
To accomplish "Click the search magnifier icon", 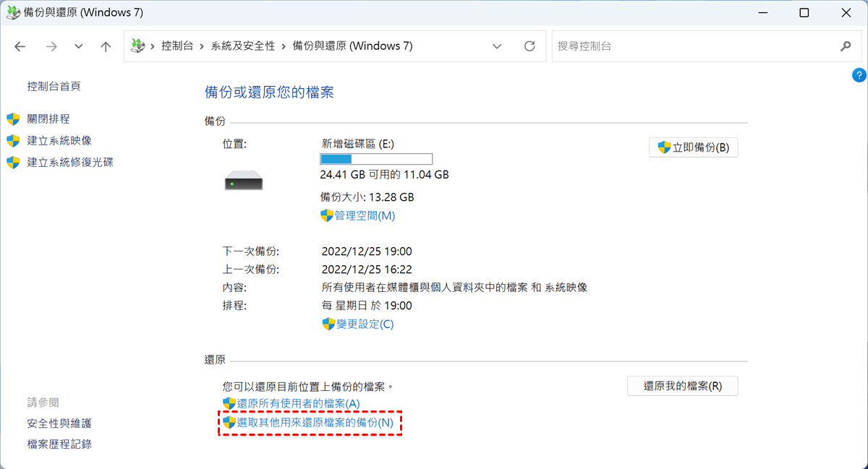I will point(846,46).
